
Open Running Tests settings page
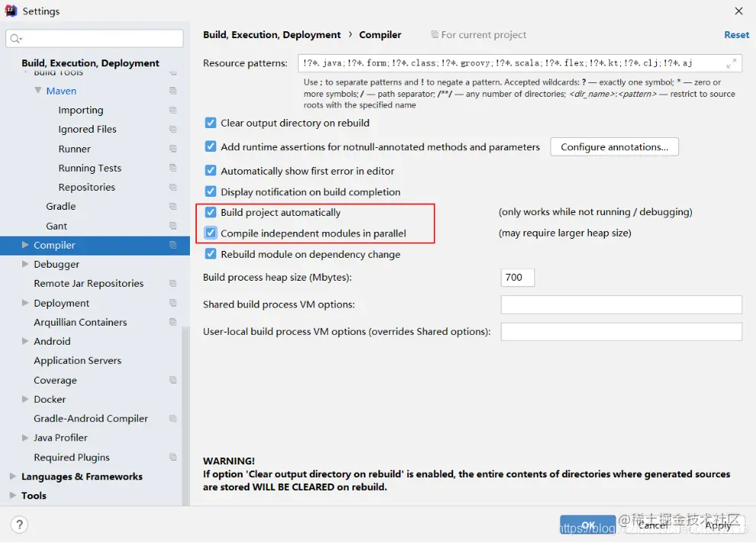[x=90, y=168]
